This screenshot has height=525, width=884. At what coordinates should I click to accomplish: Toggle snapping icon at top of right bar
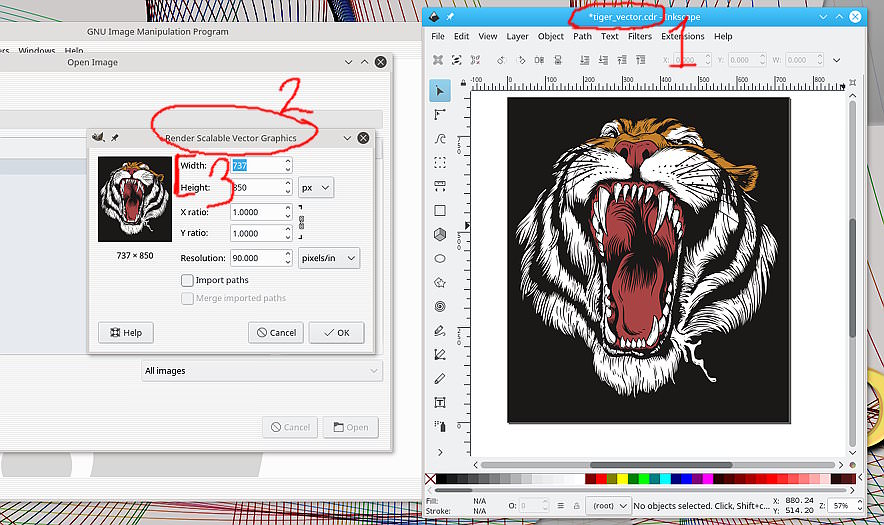[852, 83]
